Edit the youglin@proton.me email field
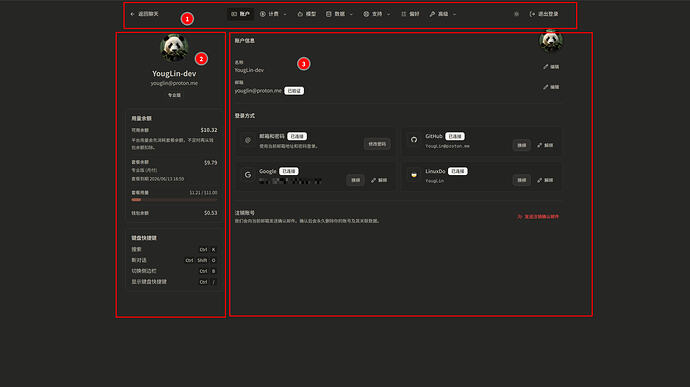This screenshot has height=387, width=690. 551,87
